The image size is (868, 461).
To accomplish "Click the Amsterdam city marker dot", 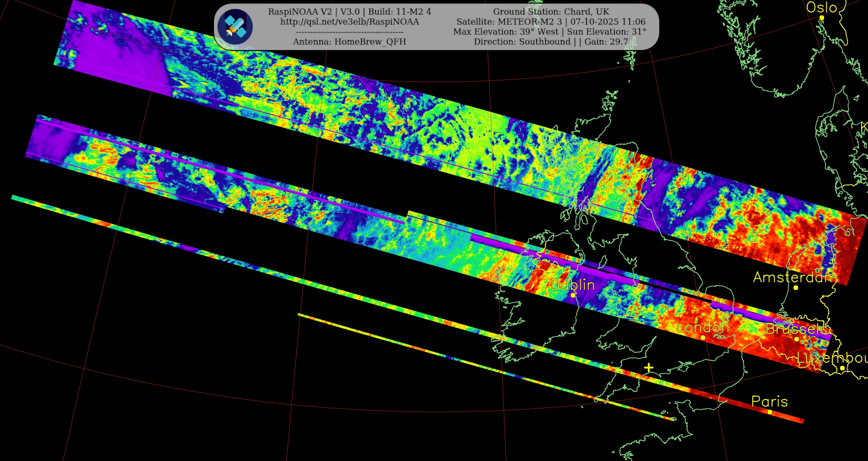I will point(796,288).
